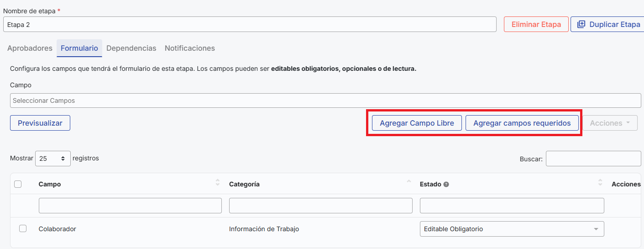644x249 pixels.
Task: Switch to the Aprobadores tab
Action: 30,48
